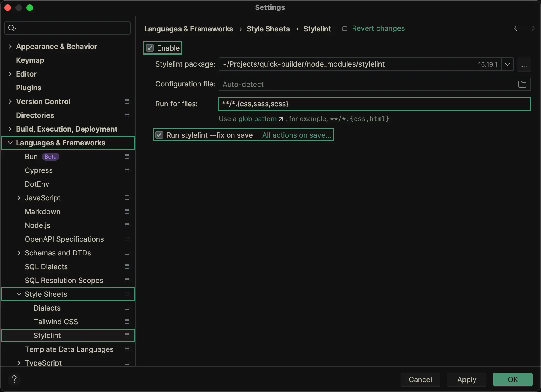Click the project-level icon next to Template Data Languages

[127, 349]
